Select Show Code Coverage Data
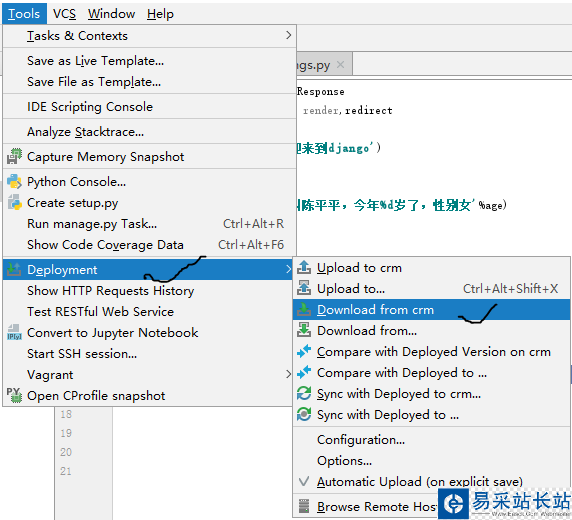 [x=150, y=245]
